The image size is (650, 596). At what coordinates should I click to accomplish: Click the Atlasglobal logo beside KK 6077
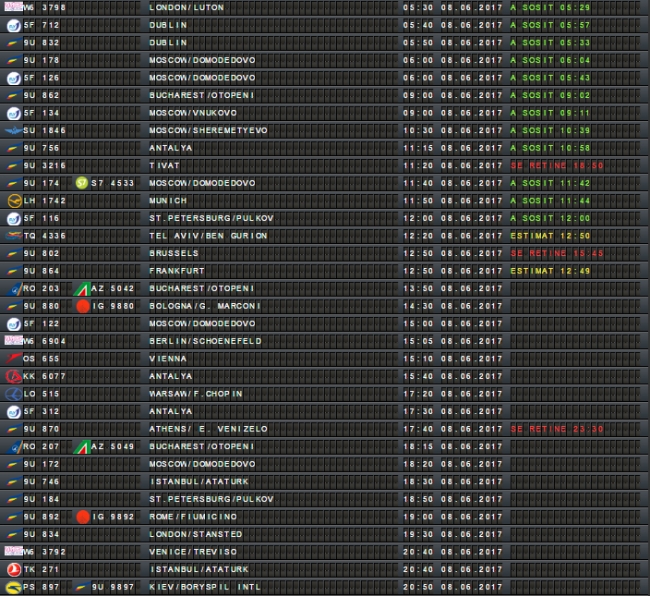point(14,376)
